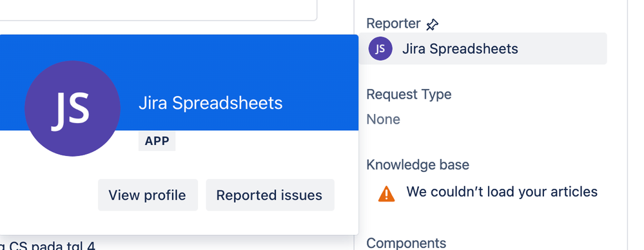Click the small JS avatar in Reporter field
This screenshot has width=644, height=250.
pyautogui.click(x=380, y=48)
